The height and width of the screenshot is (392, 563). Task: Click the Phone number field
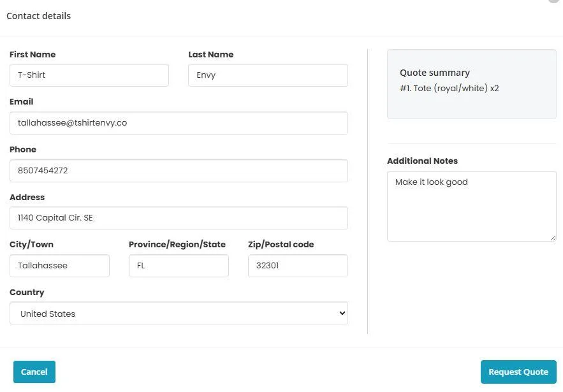(x=179, y=171)
